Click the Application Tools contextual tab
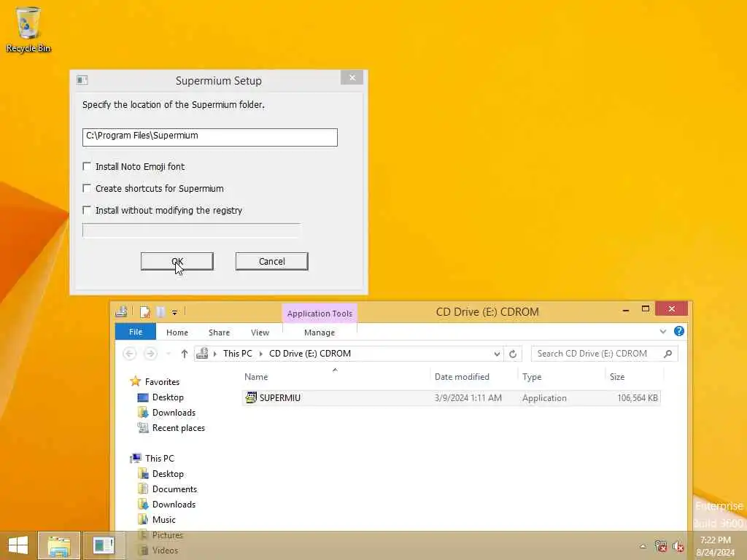 (x=320, y=314)
